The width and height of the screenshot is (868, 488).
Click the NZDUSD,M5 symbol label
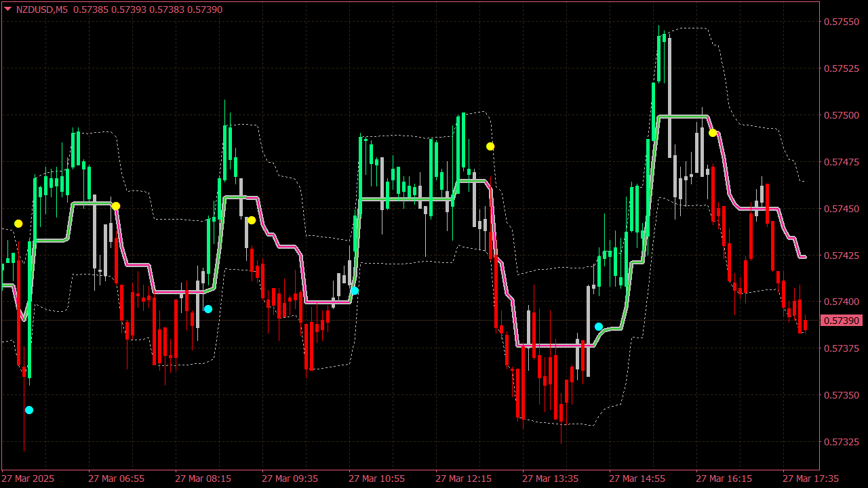[42, 9]
